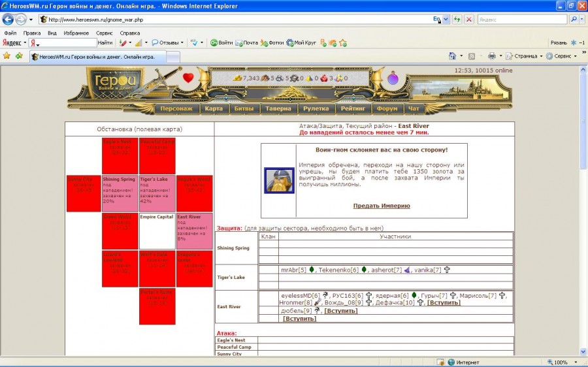Open the Карта game section
This screenshot has width=588, height=367.
click(x=214, y=108)
